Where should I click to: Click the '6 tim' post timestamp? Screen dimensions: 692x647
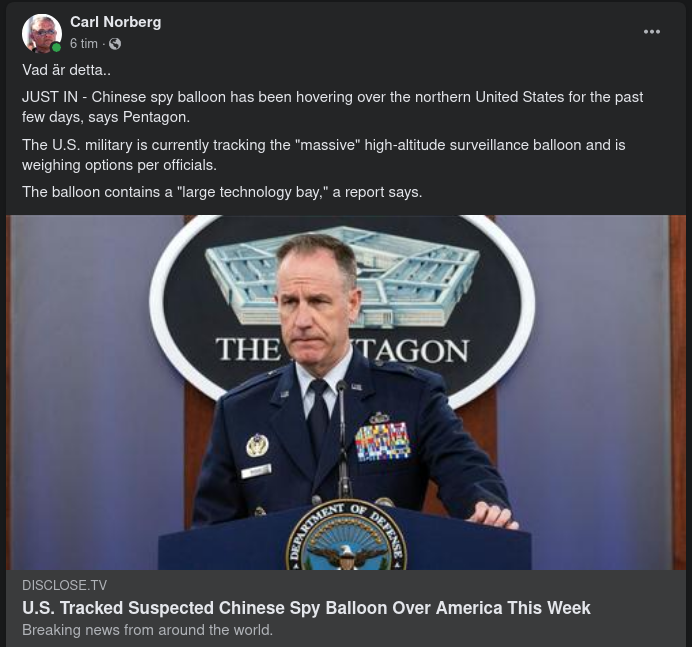click(83, 44)
